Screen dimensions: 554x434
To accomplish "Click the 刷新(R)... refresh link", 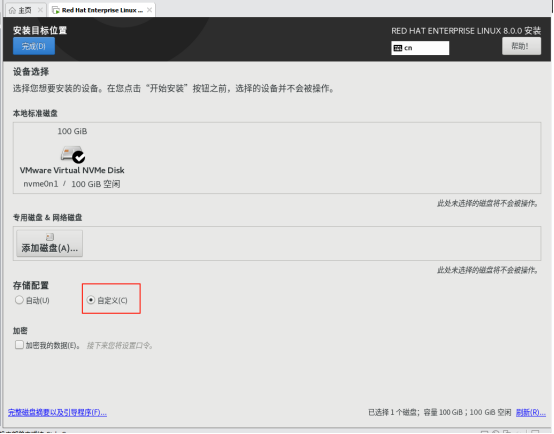I will [531, 412].
